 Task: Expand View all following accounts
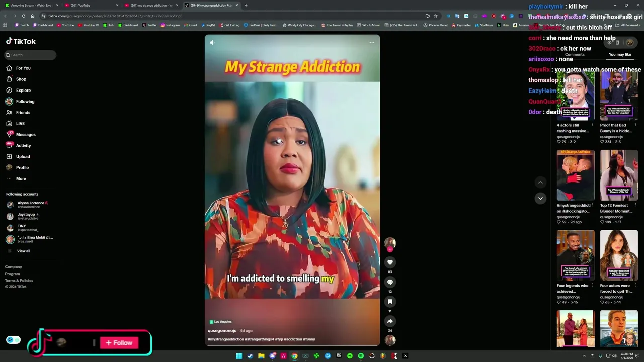[x=19, y=251]
